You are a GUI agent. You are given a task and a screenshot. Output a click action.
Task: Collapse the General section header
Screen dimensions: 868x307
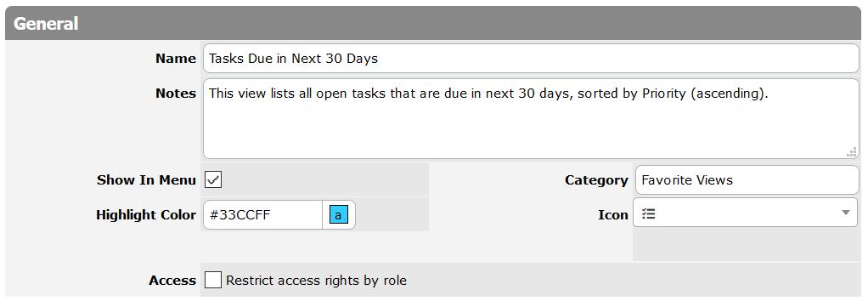pos(433,23)
